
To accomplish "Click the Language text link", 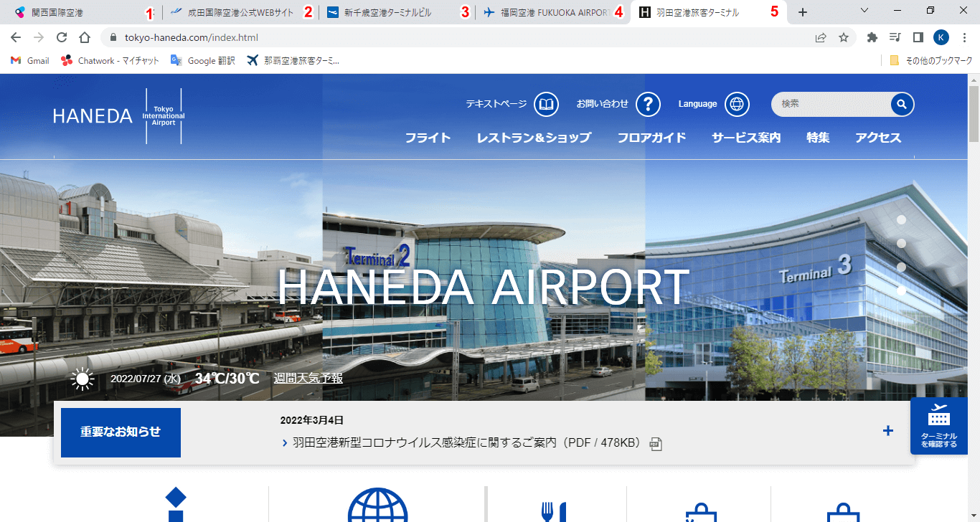I will coord(698,104).
